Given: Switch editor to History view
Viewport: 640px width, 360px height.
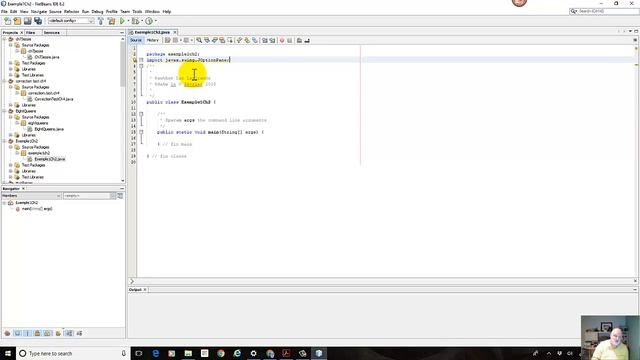Looking at the screenshot, I should pyautogui.click(x=153, y=40).
